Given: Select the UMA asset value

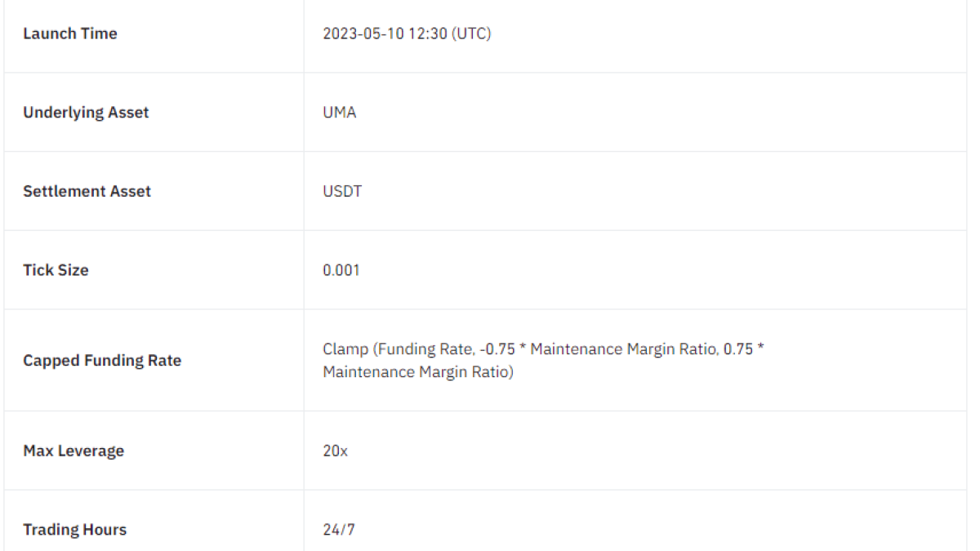Looking at the screenshot, I should pyautogui.click(x=340, y=113).
